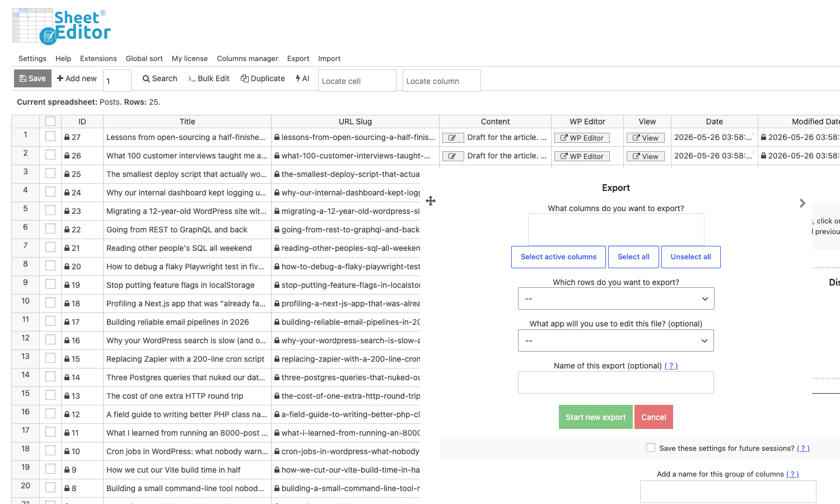Image resolution: width=840 pixels, height=504 pixels.
Task: Click the right chevron arrow beside Export panel
Action: pos(802,203)
